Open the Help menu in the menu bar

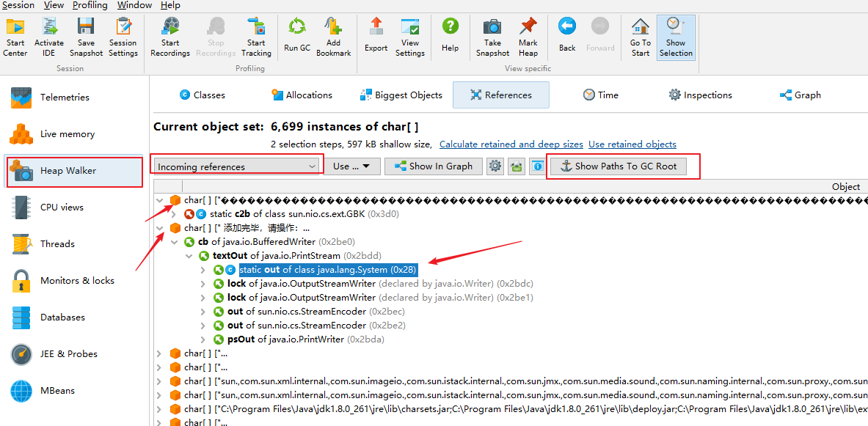coord(170,5)
